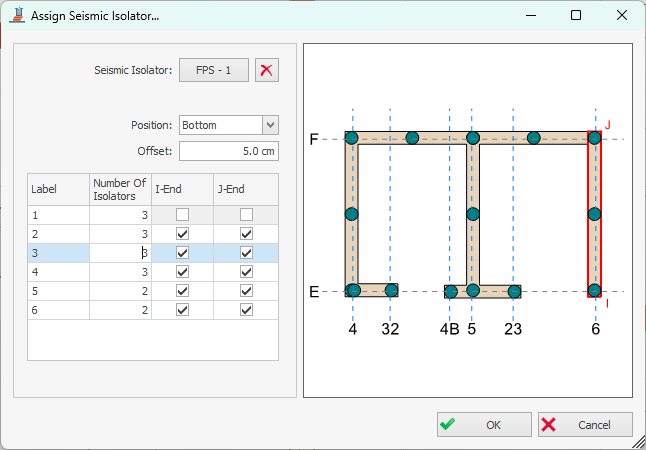Uncheck J-End checkbox for label 4
646x450 pixels.
[246, 272]
